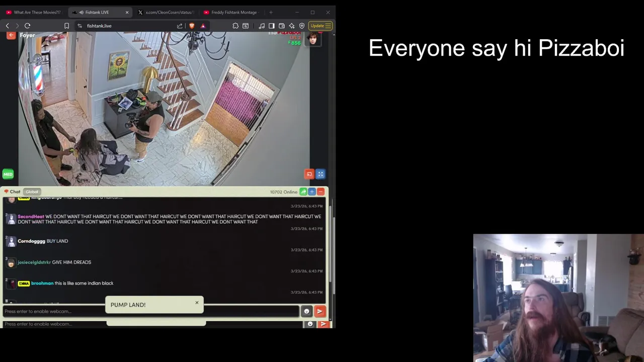Click the green share icon in chat header
This screenshot has height=362, width=644.
tap(303, 192)
